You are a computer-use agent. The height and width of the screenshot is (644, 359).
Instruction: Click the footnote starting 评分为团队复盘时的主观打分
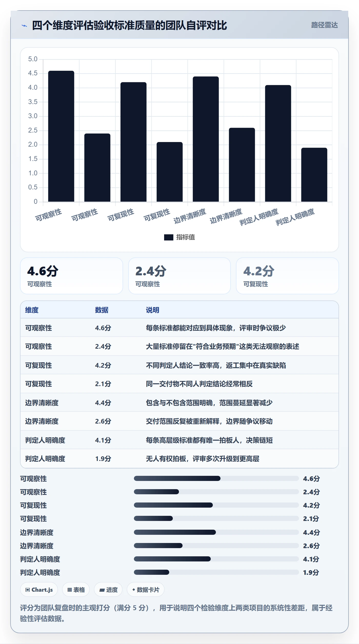point(176,613)
